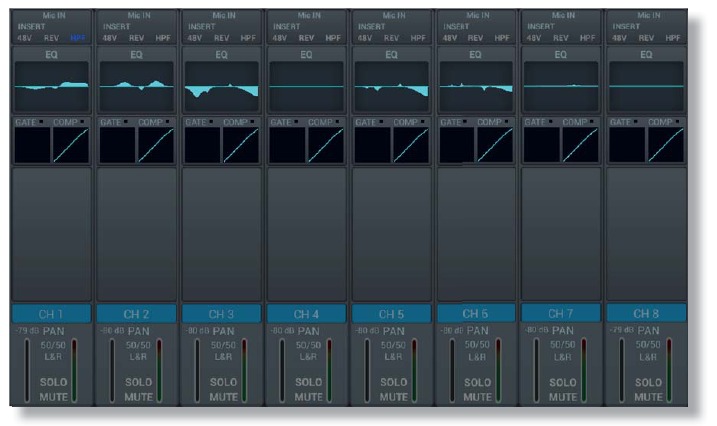Open the flat EQ display on CH 4
Screen dimensions: 717x426
click(306, 86)
